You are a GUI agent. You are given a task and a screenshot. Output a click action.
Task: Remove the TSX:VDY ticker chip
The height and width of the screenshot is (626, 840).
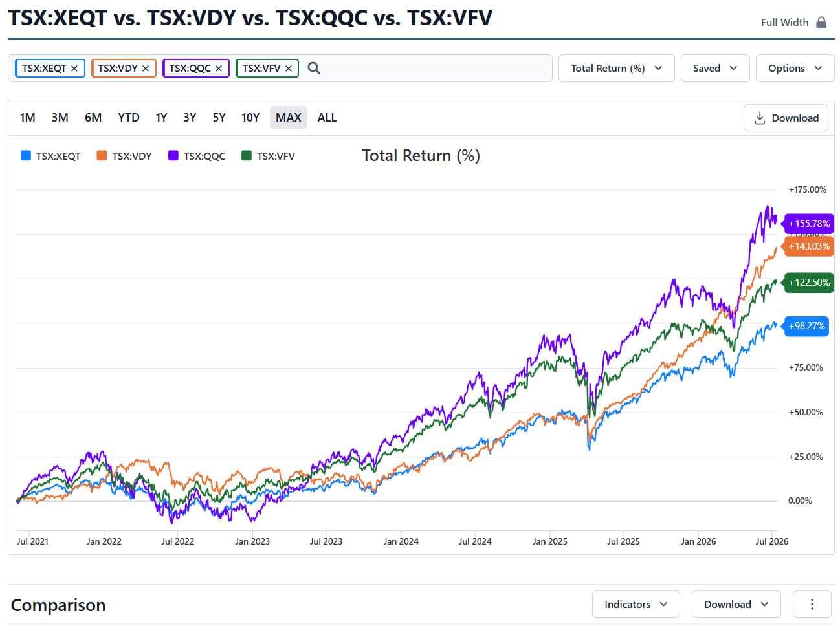[146, 69]
